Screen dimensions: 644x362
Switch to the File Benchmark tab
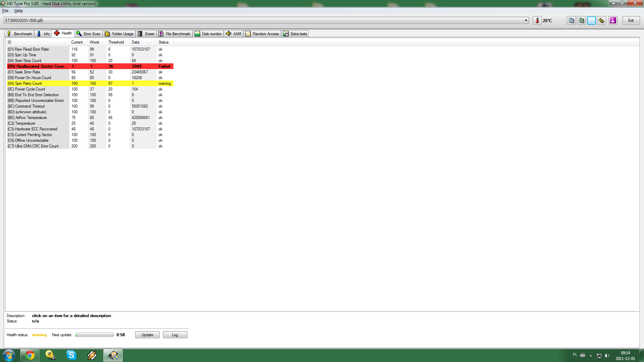[x=174, y=34]
